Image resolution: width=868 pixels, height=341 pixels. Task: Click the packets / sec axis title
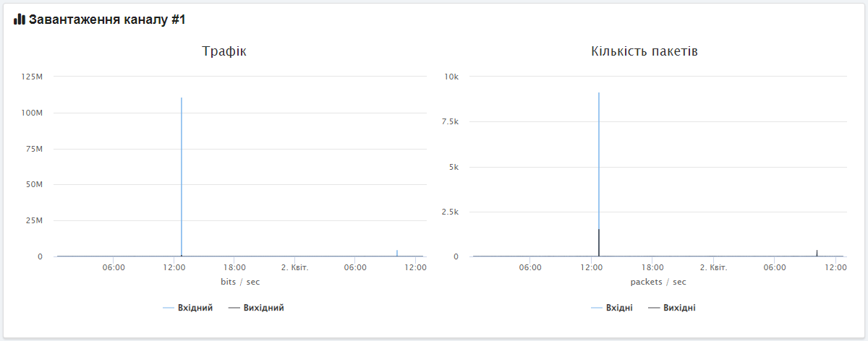[x=658, y=281]
